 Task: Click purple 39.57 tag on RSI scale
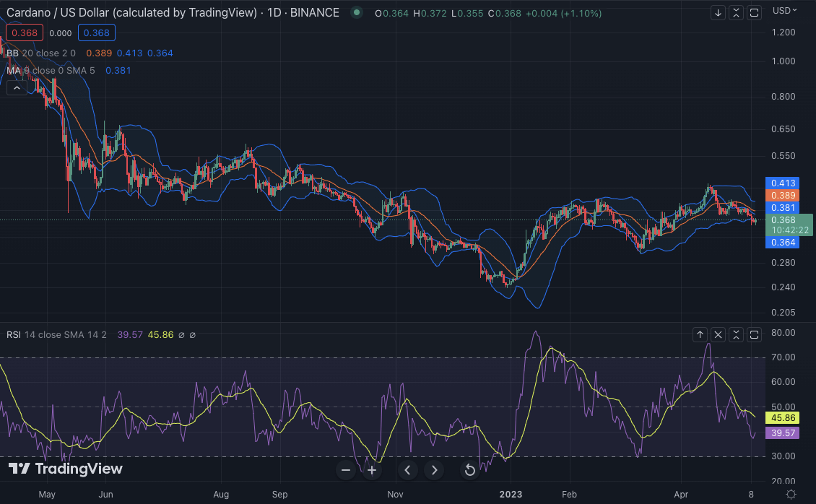pyautogui.click(x=782, y=433)
